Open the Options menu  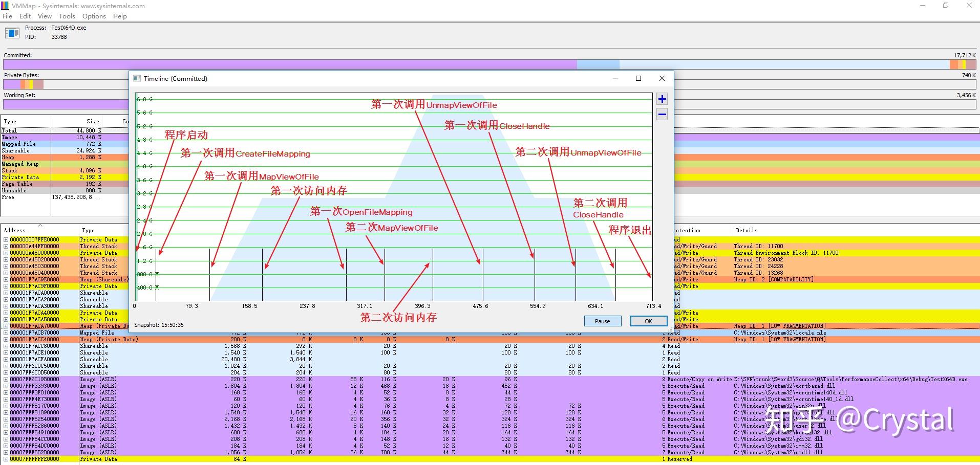(94, 16)
